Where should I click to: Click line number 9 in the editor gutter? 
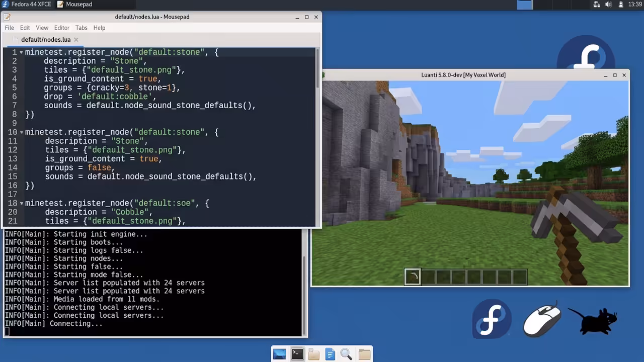click(x=15, y=123)
